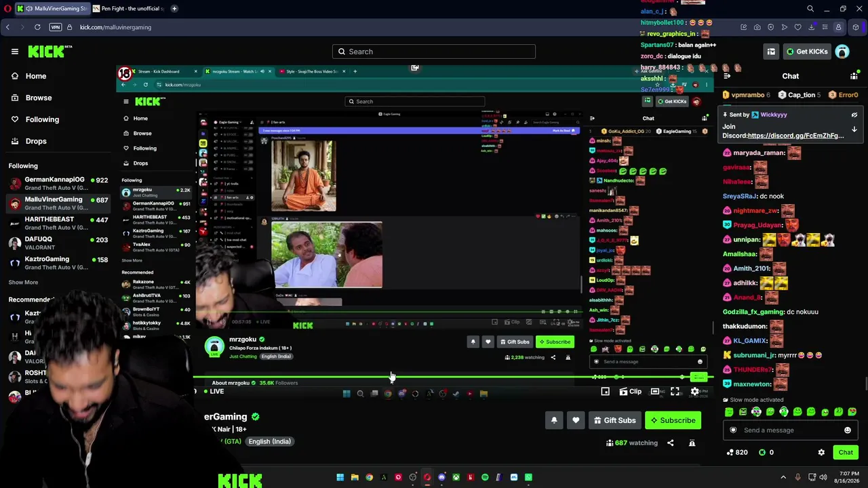Open the browser downloads panel
868x488 pixels.
click(x=812, y=27)
